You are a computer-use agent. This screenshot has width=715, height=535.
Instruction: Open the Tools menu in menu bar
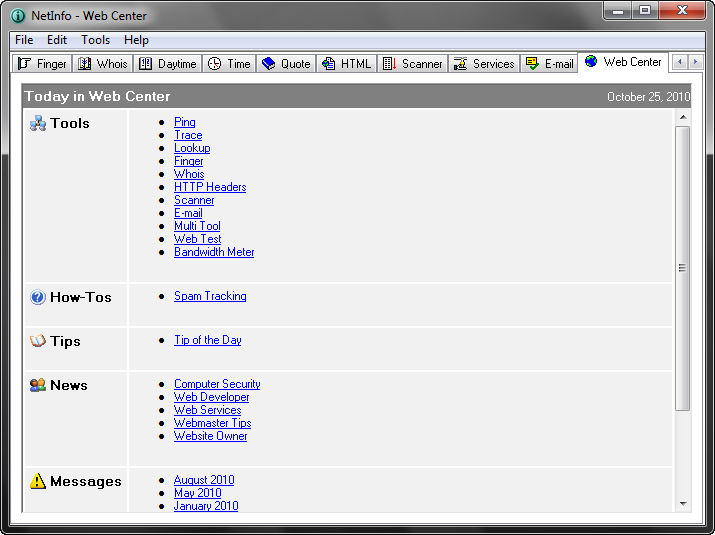96,40
